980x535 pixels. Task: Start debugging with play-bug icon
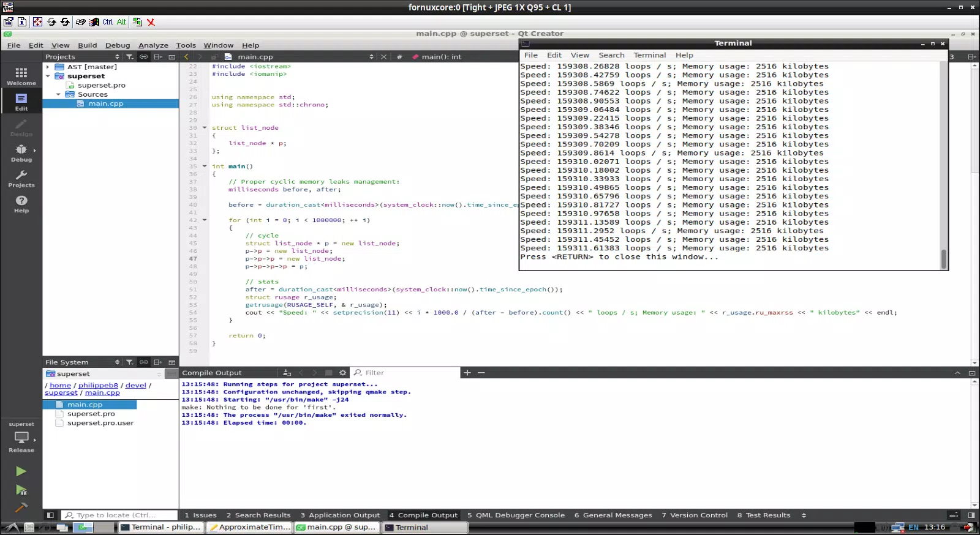click(21, 490)
